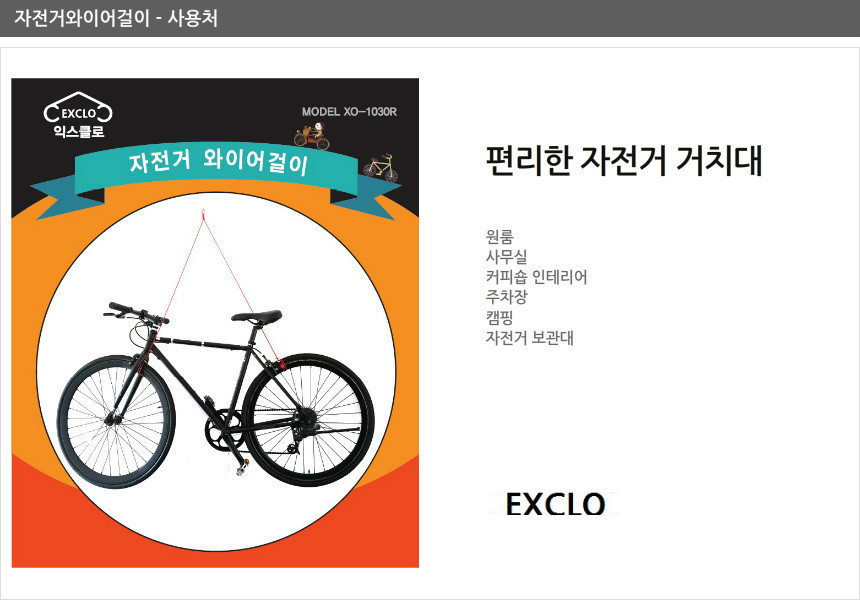
Task: Click the bicycle's front wheel
Action: click(116, 421)
